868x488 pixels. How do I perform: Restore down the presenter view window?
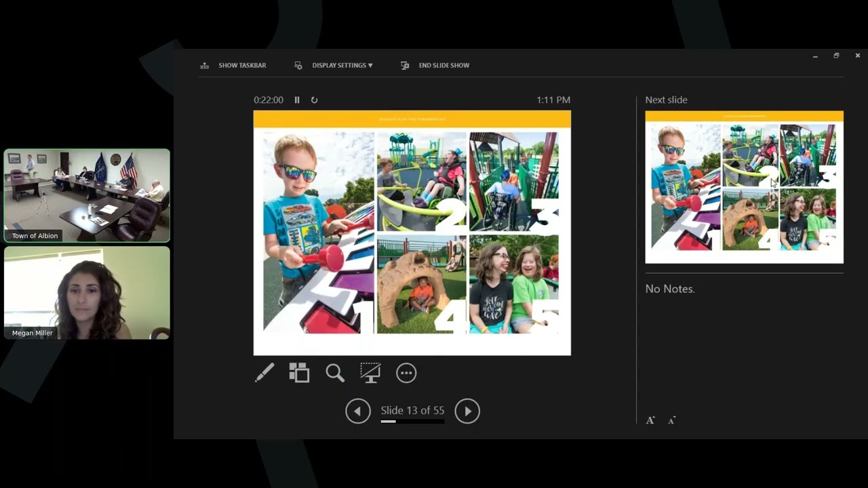tap(836, 56)
